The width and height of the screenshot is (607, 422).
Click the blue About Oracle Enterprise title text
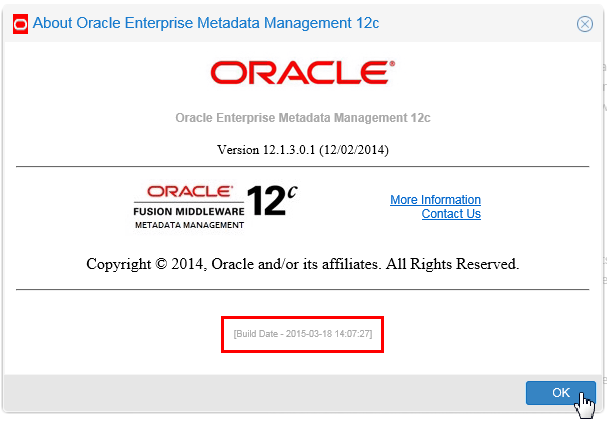(x=206, y=23)
